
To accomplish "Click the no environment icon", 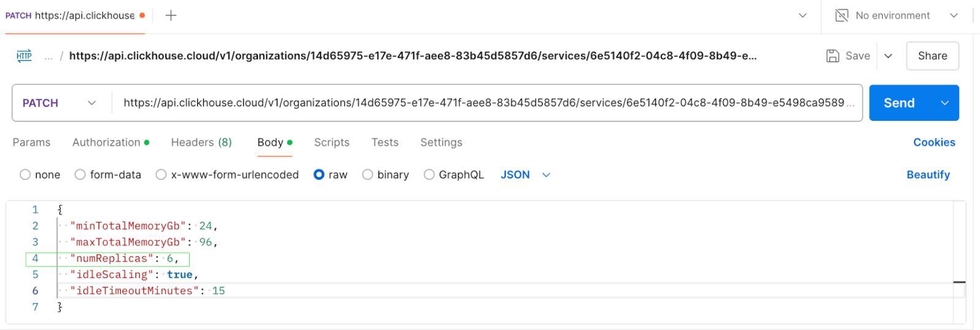I will pos(842,15).
